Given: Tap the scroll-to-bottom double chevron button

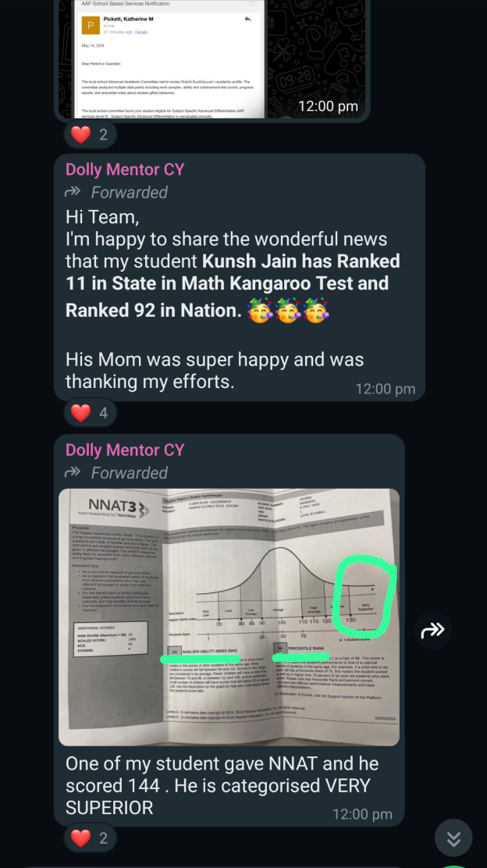Looking at the screenshot, I should coord(453,838).
